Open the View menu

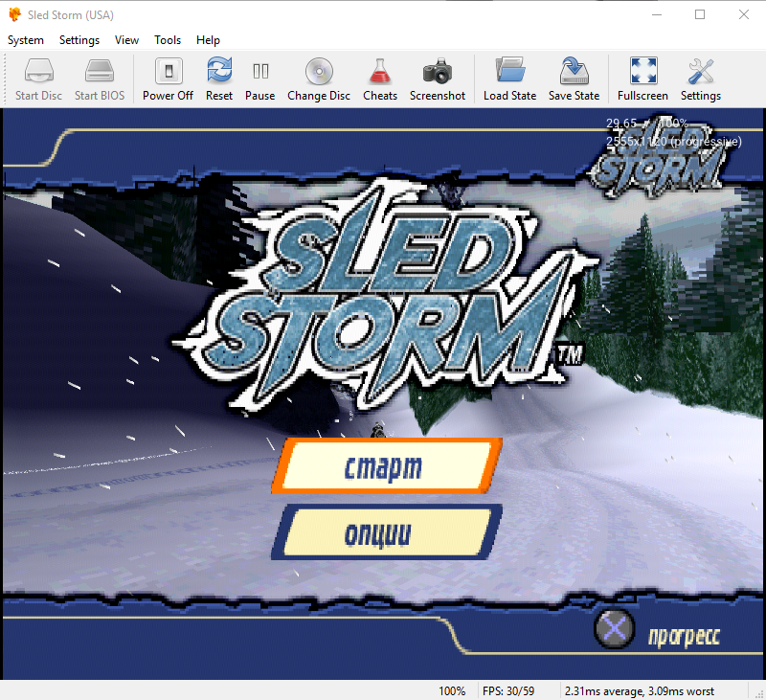(x=126, y=40)
